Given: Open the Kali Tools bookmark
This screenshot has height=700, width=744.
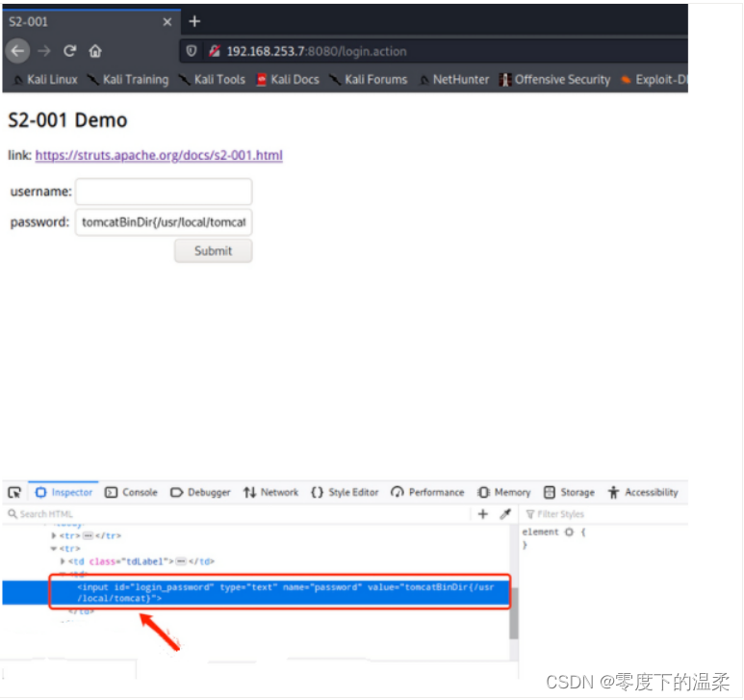Looking at the screenshot, I should pos(213,79).
